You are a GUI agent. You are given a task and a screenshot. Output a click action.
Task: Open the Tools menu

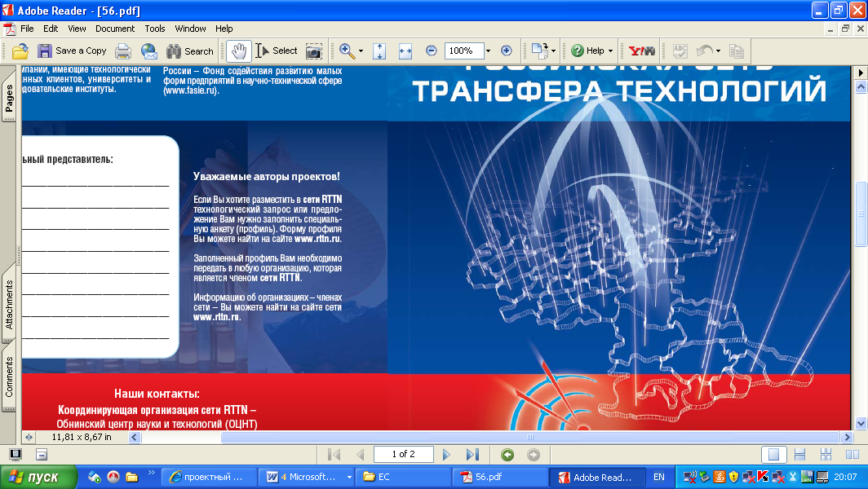155,29
